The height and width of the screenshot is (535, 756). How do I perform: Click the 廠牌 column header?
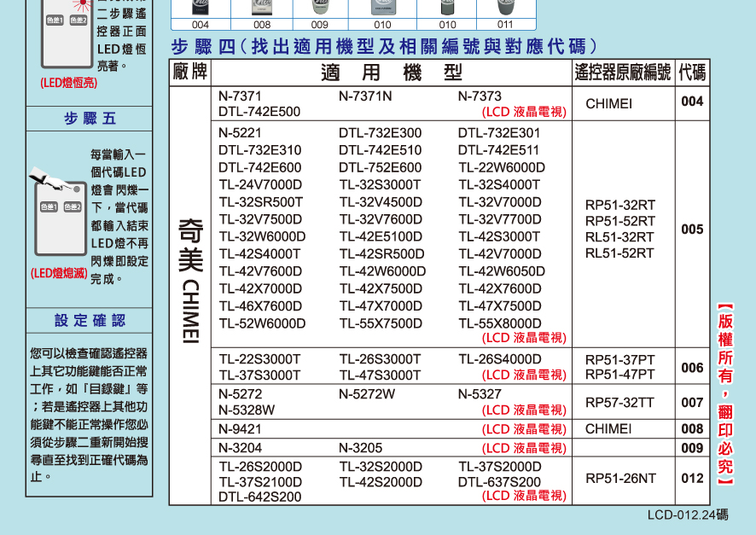pyautogui.click(x=190, y=72)
